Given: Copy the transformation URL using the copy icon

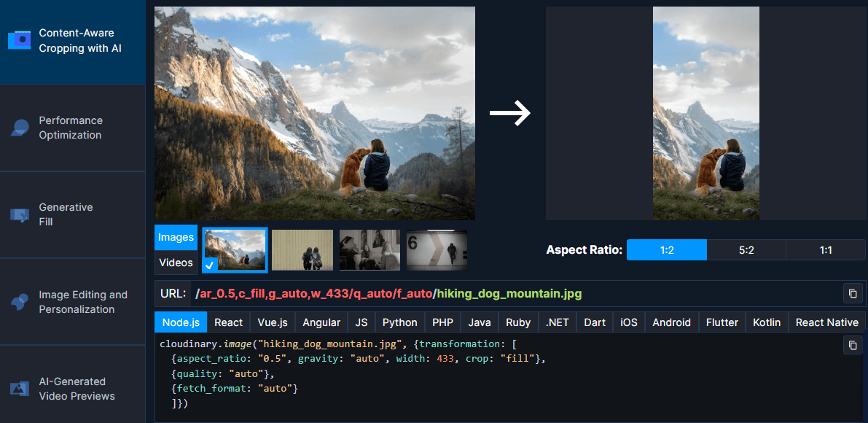Looking at the screenshot, I should tap(852, 293).
